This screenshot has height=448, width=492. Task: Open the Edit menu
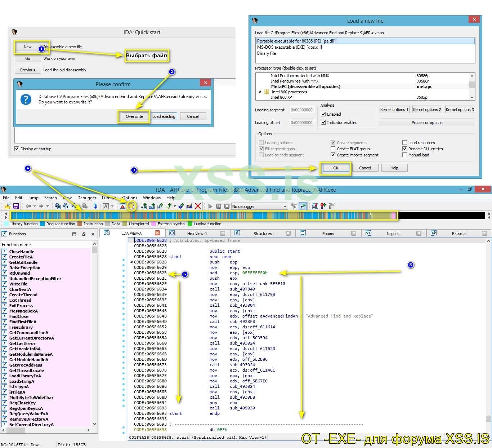[x=19, y=198]
